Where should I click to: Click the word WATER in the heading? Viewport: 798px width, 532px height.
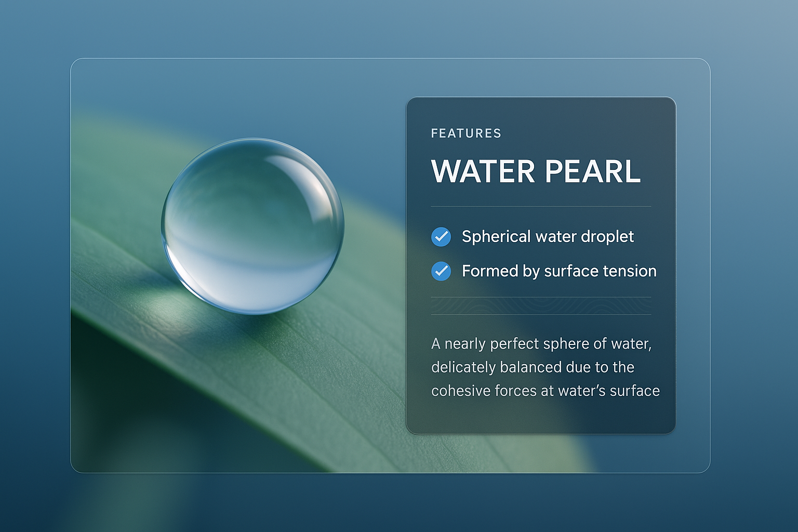click(483, 171)
